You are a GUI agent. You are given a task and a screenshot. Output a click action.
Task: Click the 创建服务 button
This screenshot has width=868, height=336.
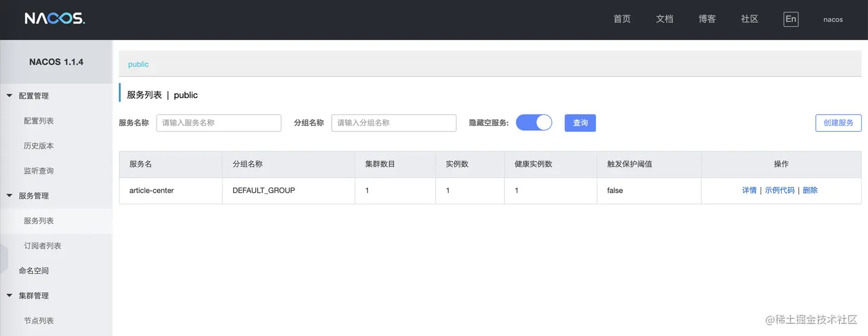[x=838, y=123]
